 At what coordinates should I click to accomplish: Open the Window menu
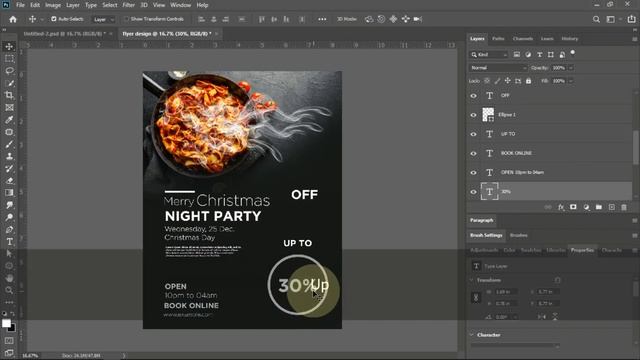click(180, 5)
